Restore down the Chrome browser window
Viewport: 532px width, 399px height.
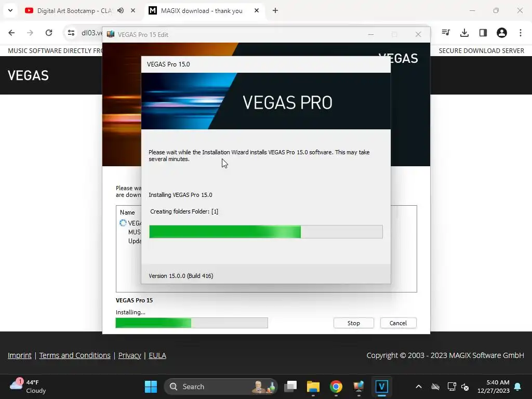point(496,10)
